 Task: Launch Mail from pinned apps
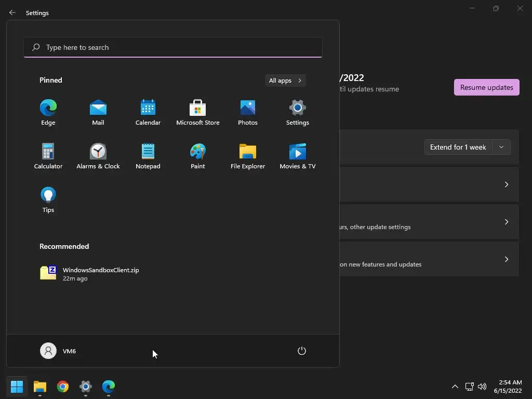point(98,112)
